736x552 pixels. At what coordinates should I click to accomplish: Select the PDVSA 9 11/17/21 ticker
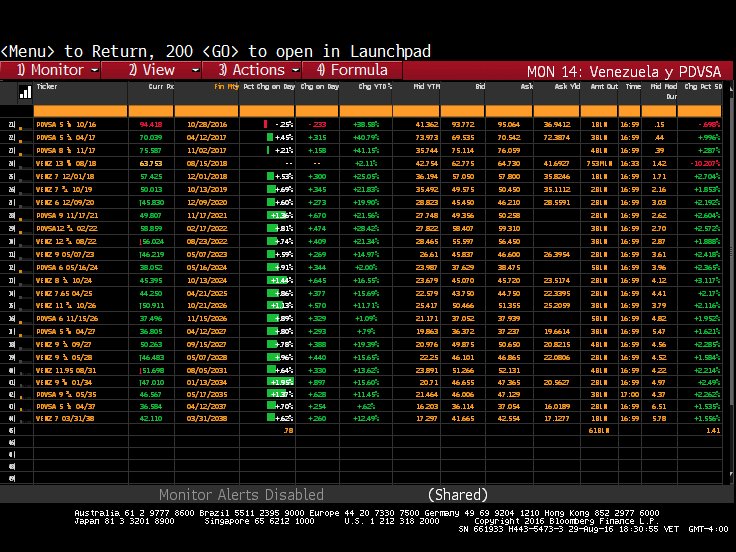(67, 215)
